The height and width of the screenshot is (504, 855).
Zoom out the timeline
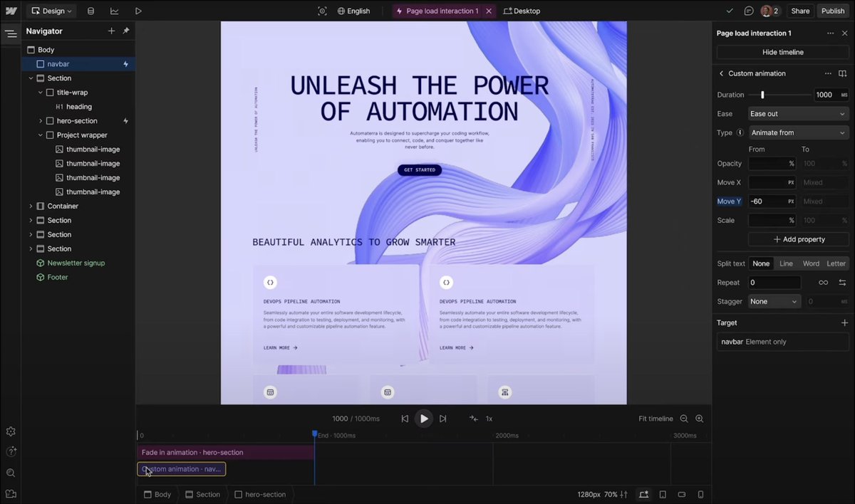tap(684, 419)
